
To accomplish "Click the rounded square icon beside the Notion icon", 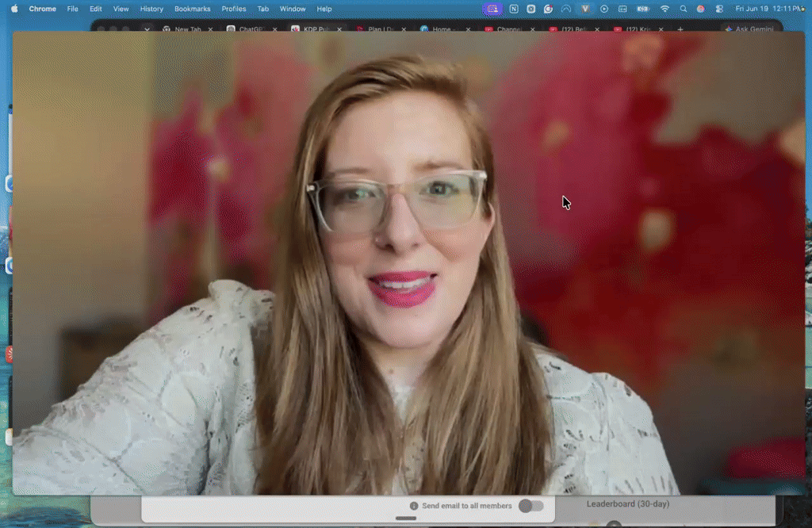I will tap(530, 9).
